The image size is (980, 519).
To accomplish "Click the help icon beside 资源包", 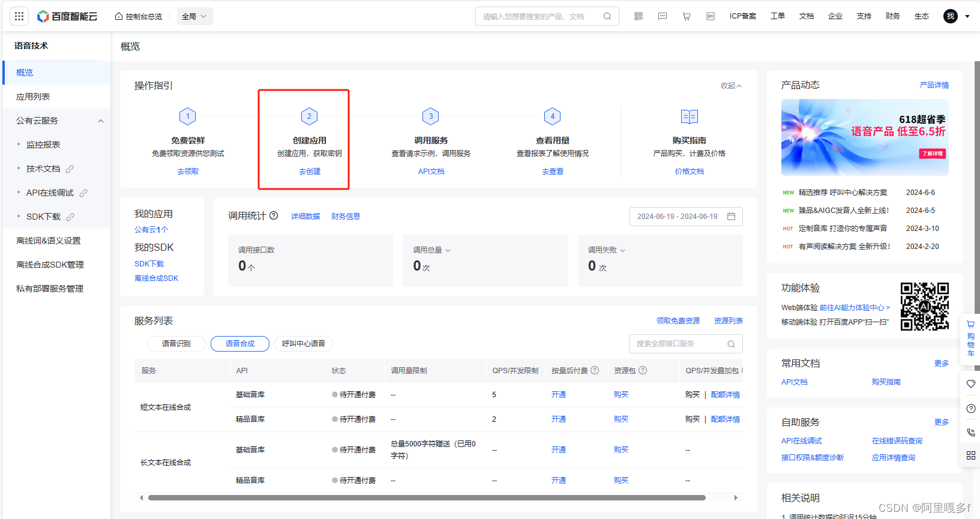I will pyautogui.click(x=643, y=370).
